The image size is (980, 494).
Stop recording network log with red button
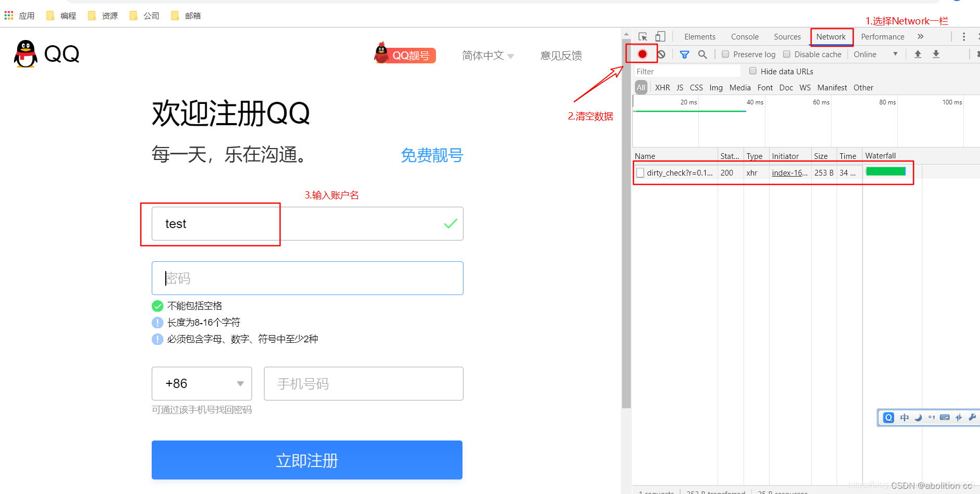coord(642,54)
